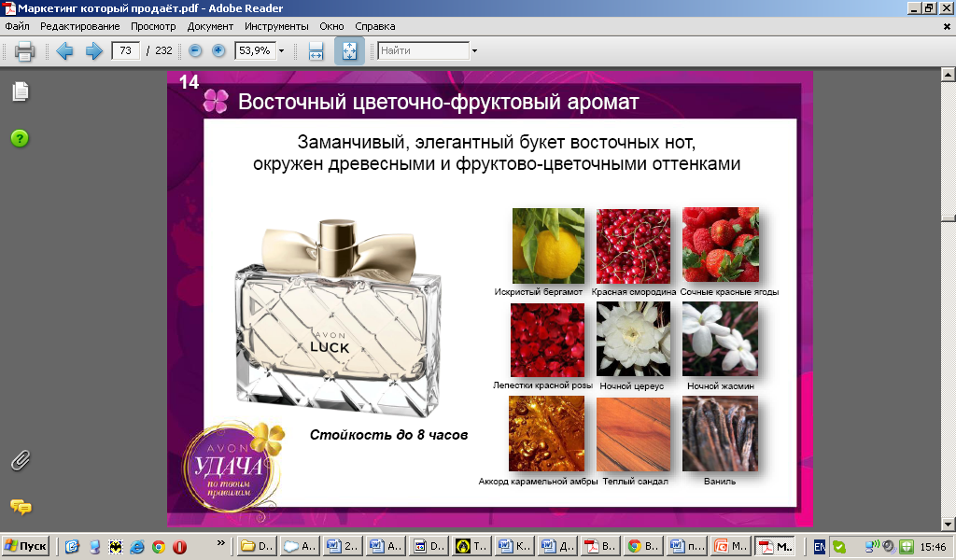Screen dimensions: 956x560
Task: Click the Ваниль vanilla pods image
Action: pyautogui.click(x=720, y=434)
